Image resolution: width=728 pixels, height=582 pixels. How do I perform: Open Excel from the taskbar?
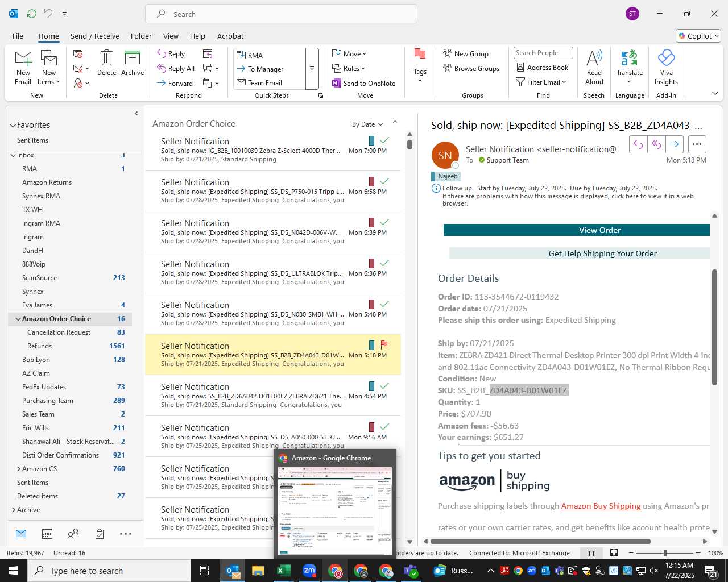tap(283, 571)
